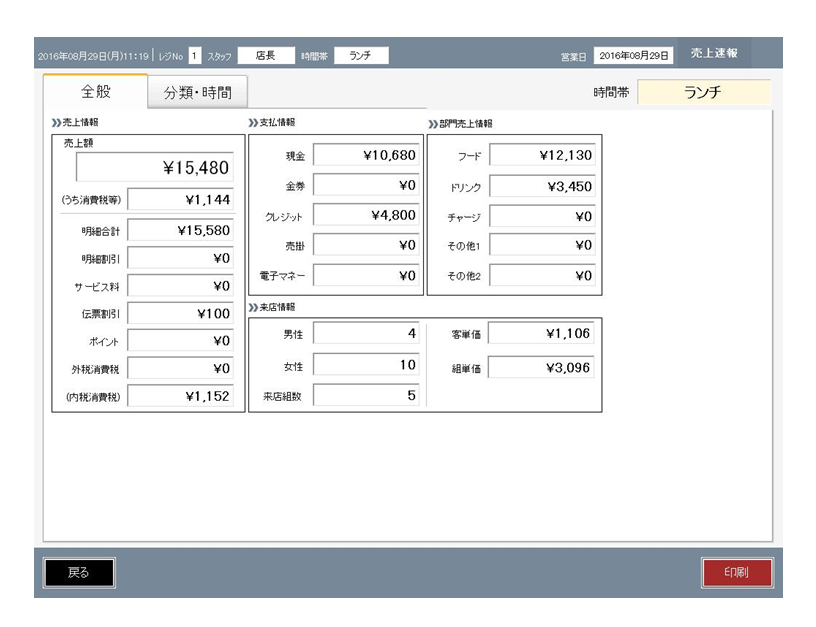Click the 売上速報 title in header
Viewport: 816px width, 627px height.
click(714, 54)
